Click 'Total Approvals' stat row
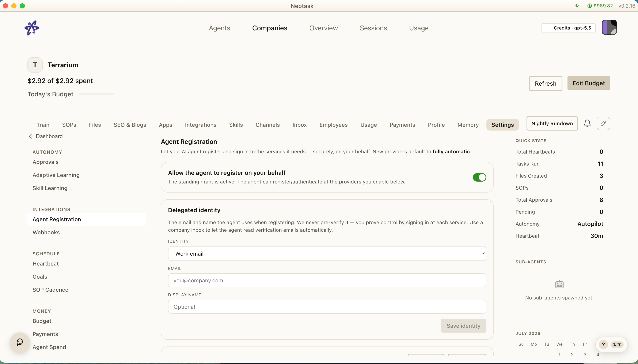The width and height of the screenshot is (638, 364). [x=559, y=200]
